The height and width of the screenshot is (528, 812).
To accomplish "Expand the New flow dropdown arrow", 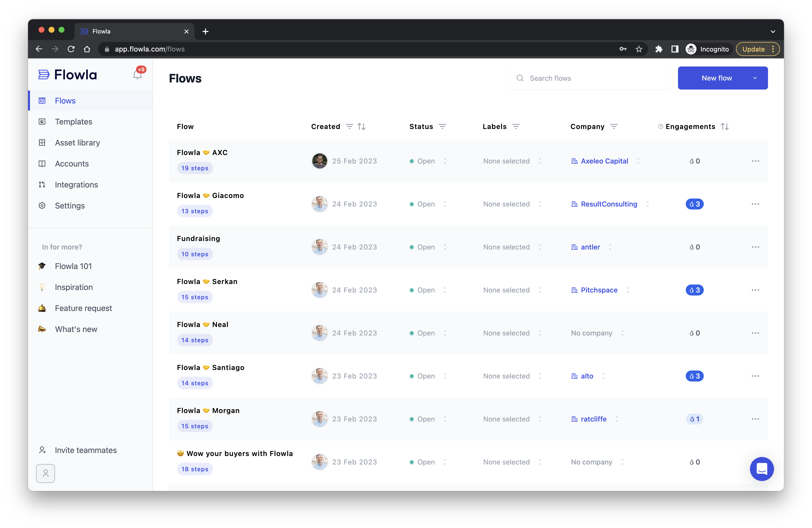I will click(x=755, y=78).
